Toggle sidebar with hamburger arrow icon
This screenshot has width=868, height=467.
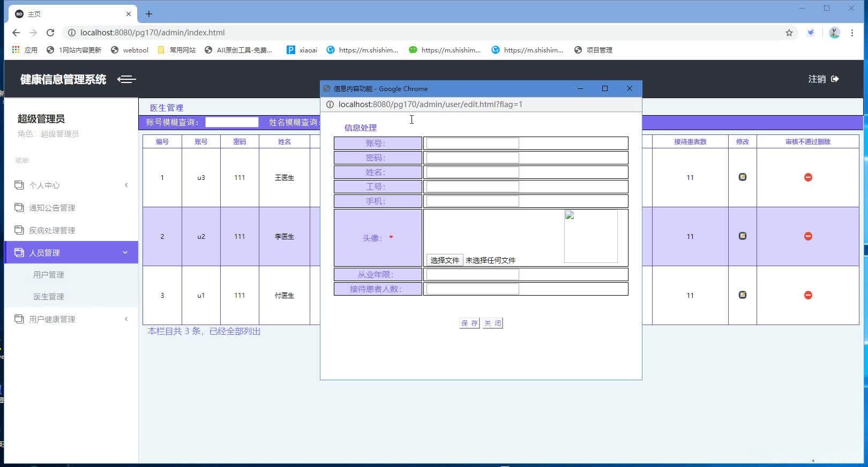[x=126, y=79]
